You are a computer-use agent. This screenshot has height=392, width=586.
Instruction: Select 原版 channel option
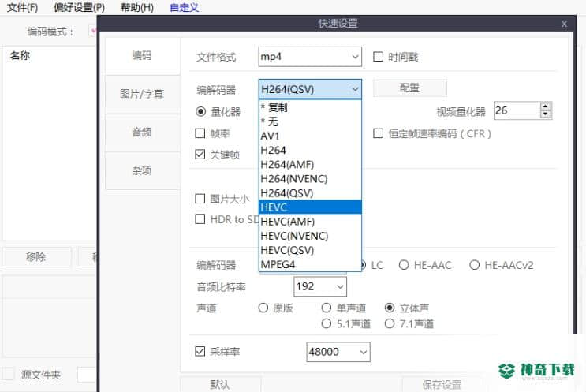263,308
